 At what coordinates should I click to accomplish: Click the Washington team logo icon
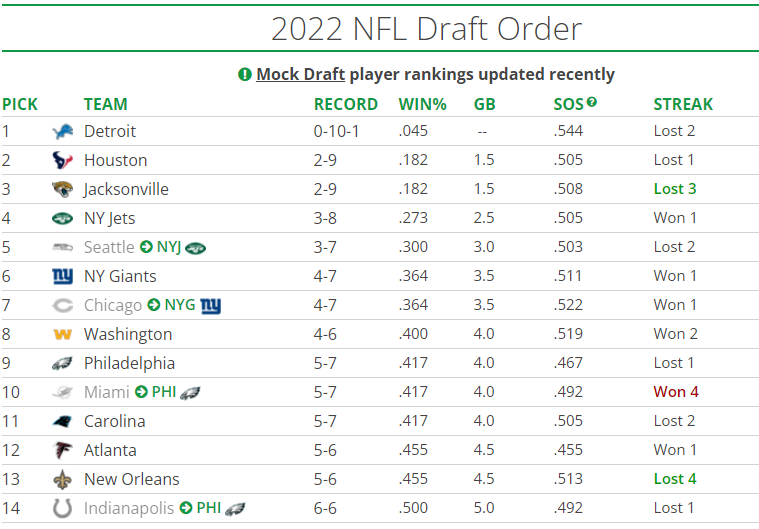63,335
